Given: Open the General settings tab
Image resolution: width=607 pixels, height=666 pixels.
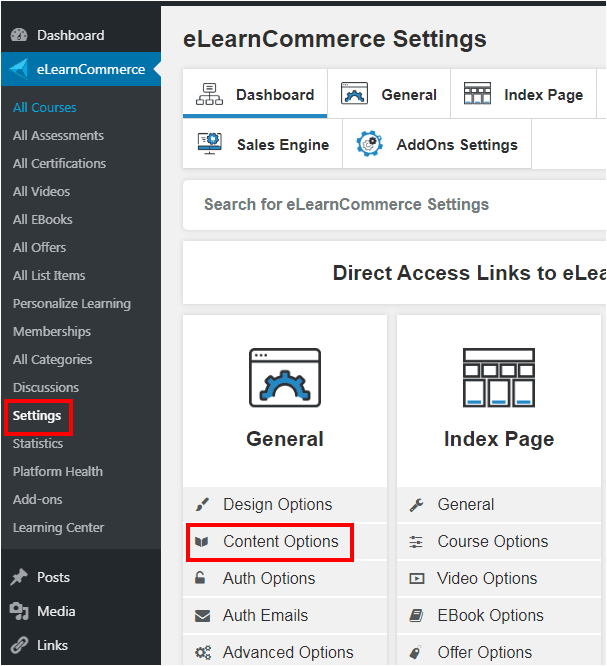Looking at the screenshot, I should [x=389, y=94].
